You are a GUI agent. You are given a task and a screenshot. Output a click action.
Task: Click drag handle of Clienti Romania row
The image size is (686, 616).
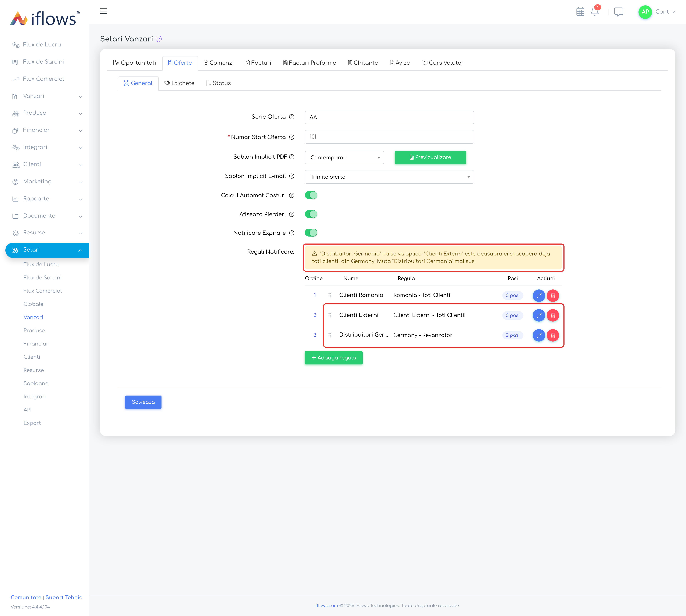(330, 295)
